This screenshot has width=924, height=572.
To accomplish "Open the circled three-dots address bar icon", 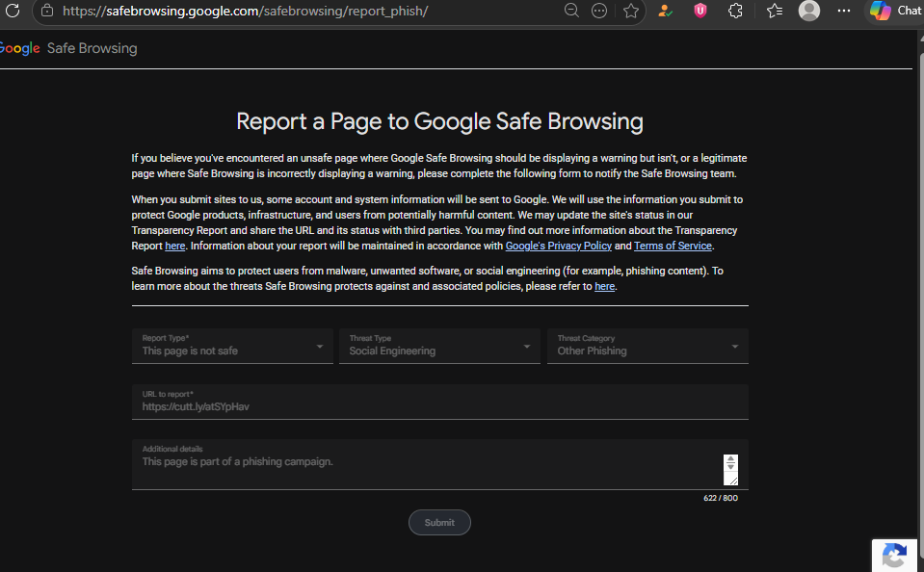I will click(x=599, y=11).
